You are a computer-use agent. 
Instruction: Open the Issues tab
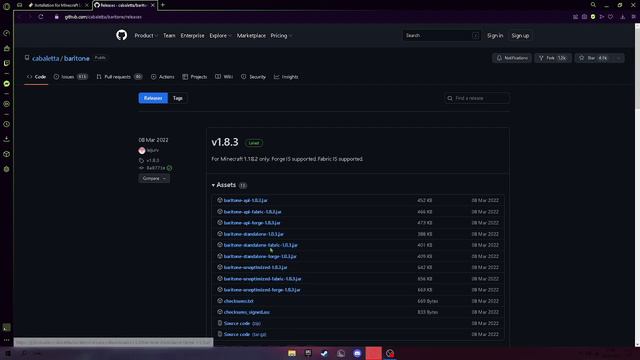71,77
